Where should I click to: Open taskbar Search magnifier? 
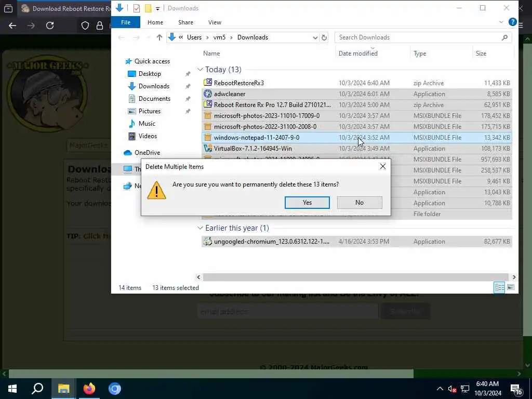37,389
